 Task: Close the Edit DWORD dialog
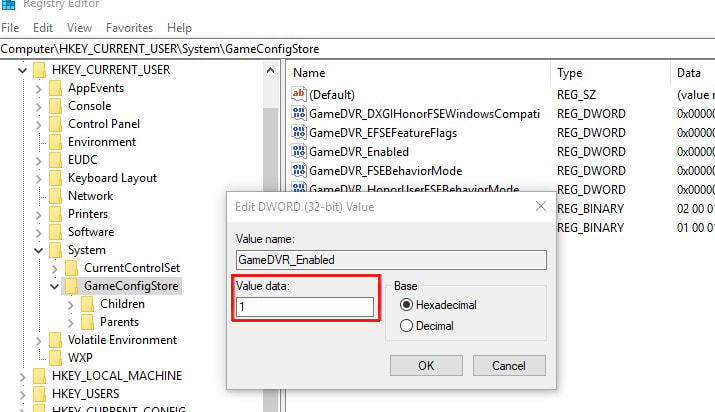pyautogui.click(x=541, y=206)
